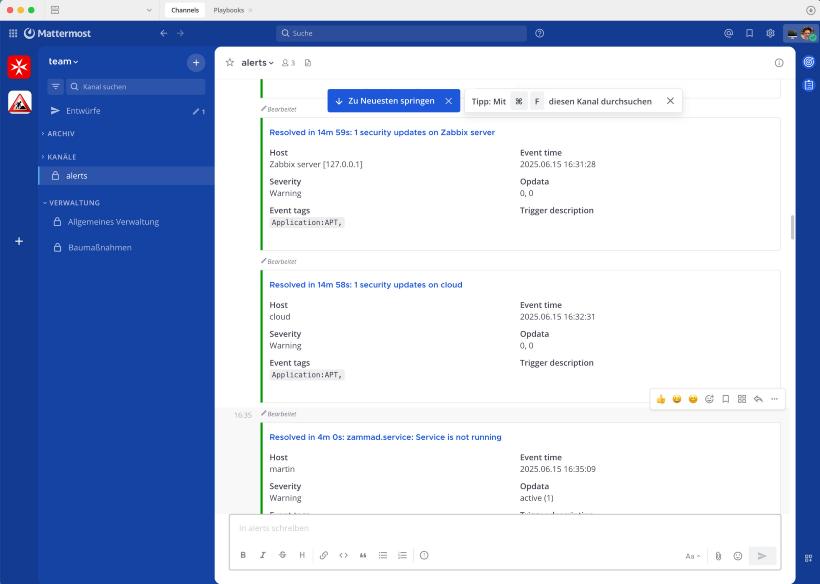
Task: Switch to the Channels tab
Action: click(185, 10)
